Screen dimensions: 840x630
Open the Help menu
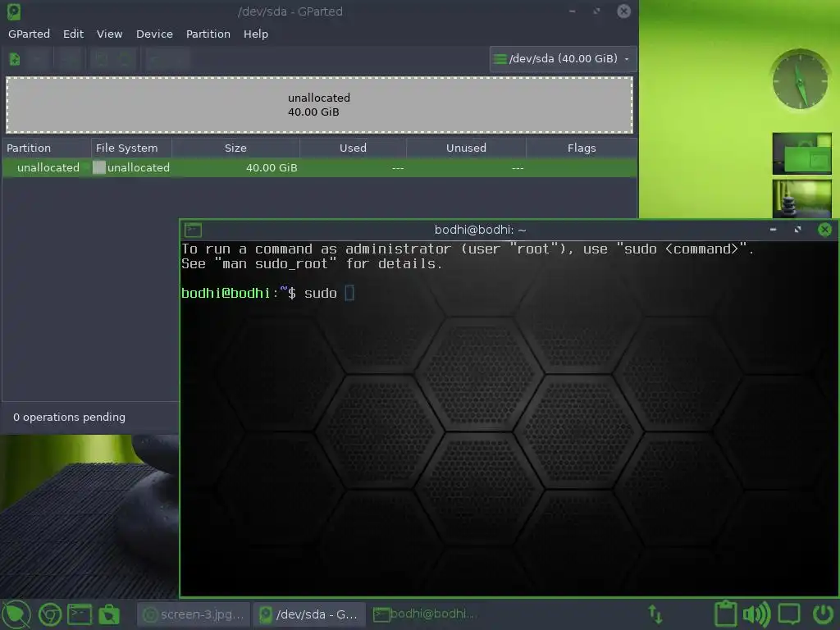click(256, 34)
